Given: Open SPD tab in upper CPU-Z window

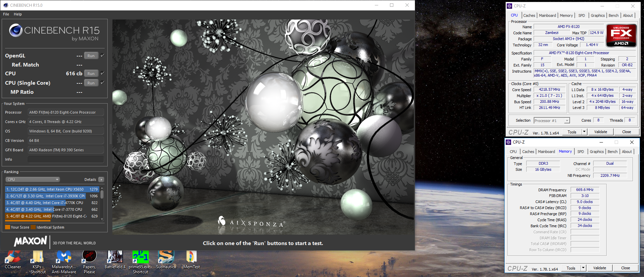Looking at the screenshot, I should coord(582,15).
